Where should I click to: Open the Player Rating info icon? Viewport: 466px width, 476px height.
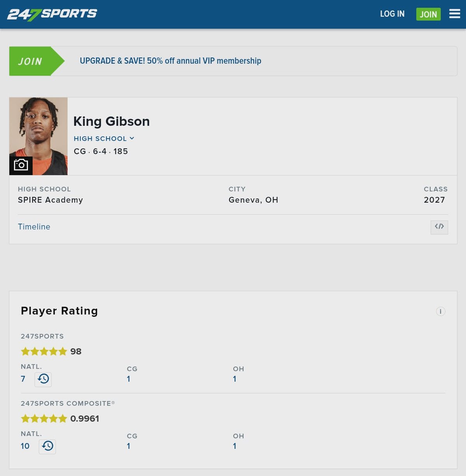coord(440,311)
